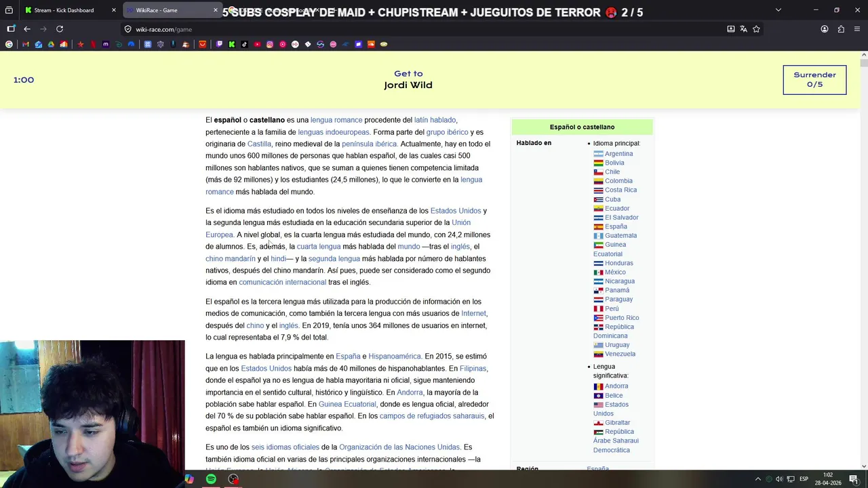Open Argentina in the infobox country list
868x488 pixels.
[618, 154]
